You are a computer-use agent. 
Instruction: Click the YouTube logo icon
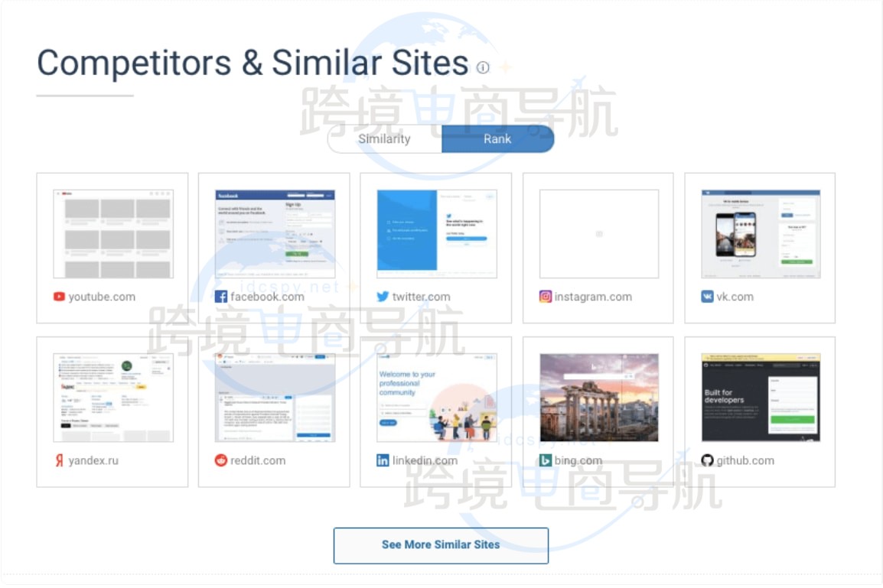(59, 297)
